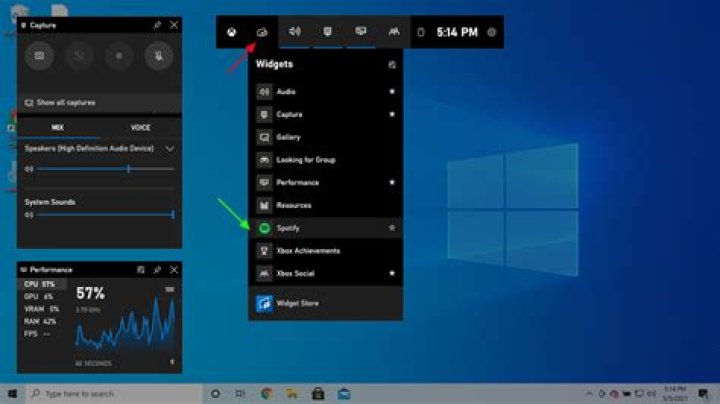The image size is (720, 404).
Task: Start recording in Capture widget
Action: [x=119, y=56]
